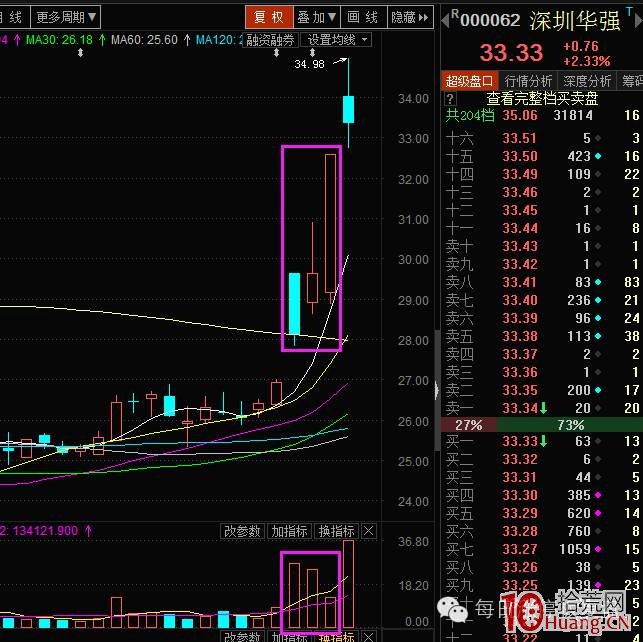Click the grey diamond in the 买六 33.28 row
This screenshot has width=643, height=642.
tap(598, 531)
